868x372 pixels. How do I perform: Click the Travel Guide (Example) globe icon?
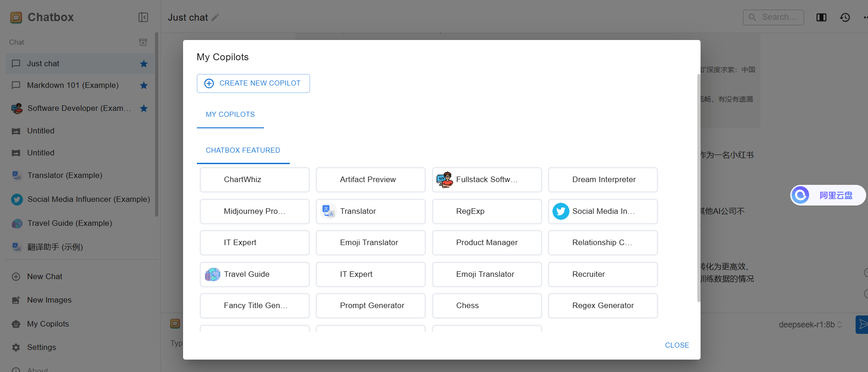click(17, 223)
